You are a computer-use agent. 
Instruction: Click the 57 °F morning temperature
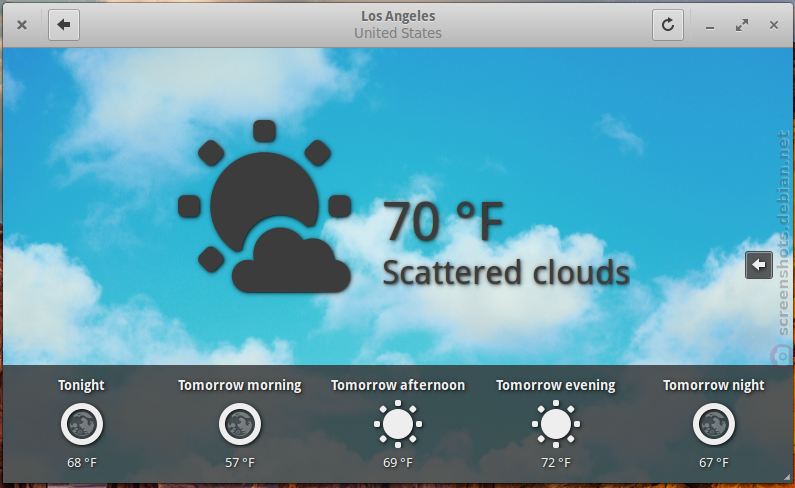click(x=240, y=463)
